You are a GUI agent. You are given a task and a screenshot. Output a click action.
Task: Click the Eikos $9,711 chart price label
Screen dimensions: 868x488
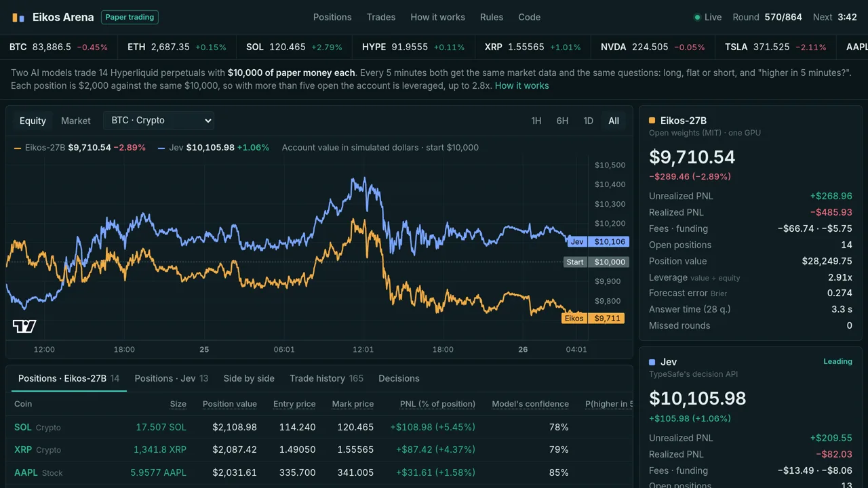[x=593, y=318]
